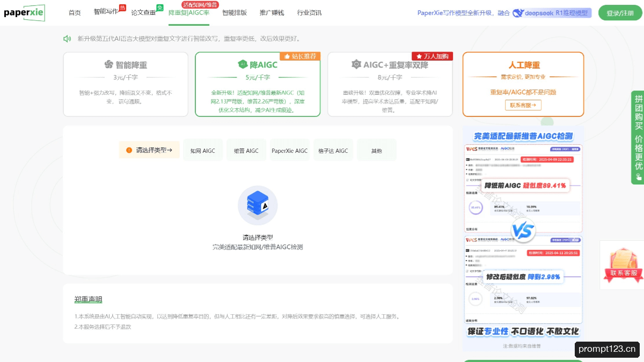Screen dimensions: 644x362
Task: Choose the 维普 AIGC type
Action: (x=246, y=150)
